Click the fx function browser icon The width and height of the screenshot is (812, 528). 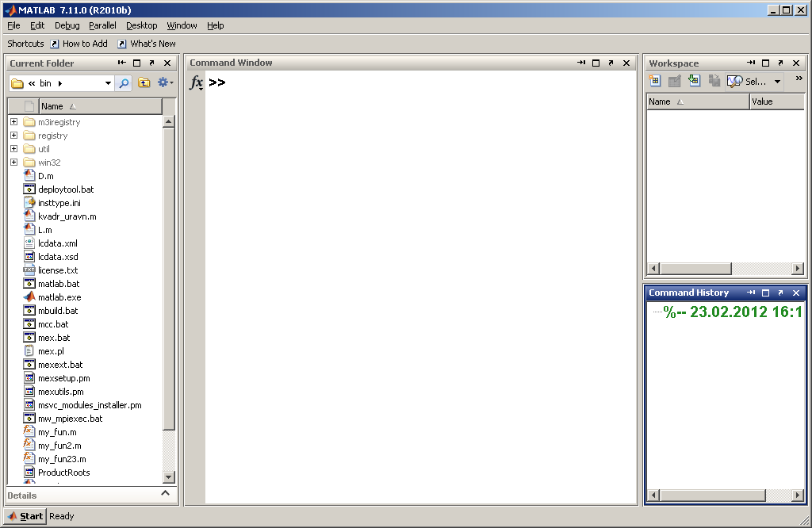point(197,82)
